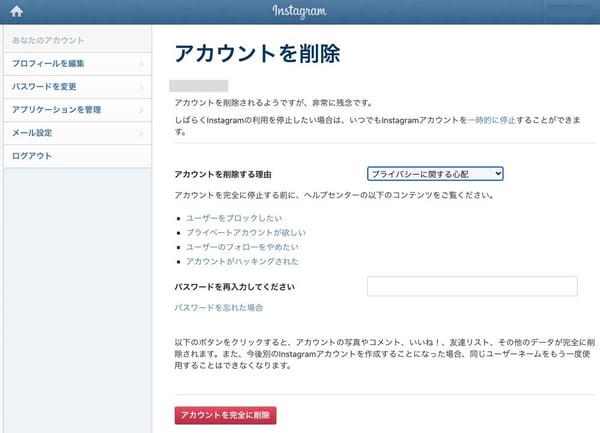
Task: Click the red アカウントを完全に削除 button
Action: [225, 415]
